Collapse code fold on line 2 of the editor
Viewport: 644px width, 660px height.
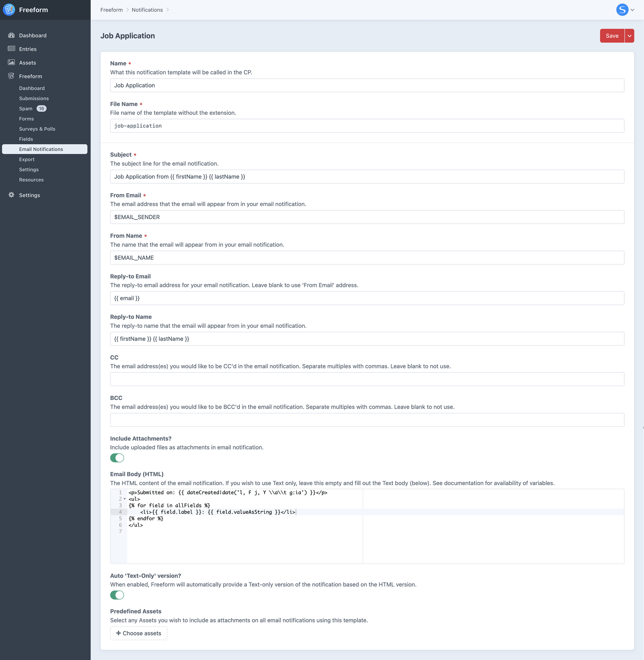tap(124, 499)
